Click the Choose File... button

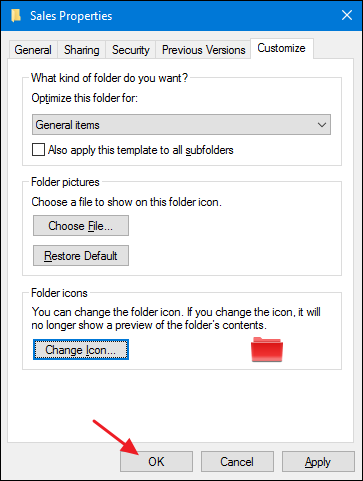tap(81, 226)
